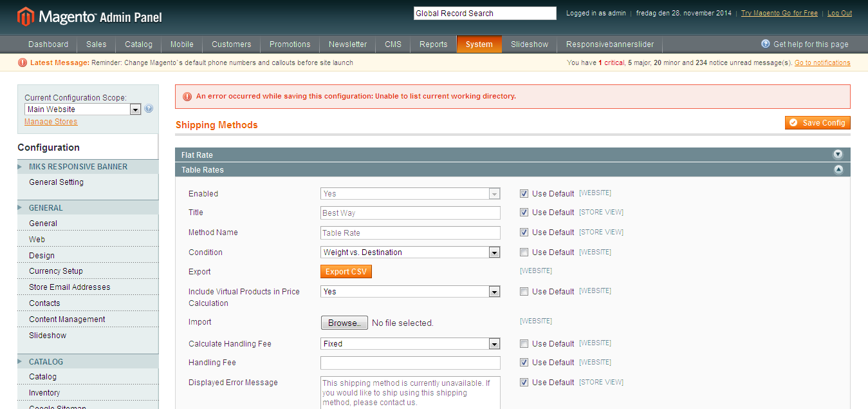Collapse CATALOG sidebar group
Screen dimensions: 868x409
click(88, 362)
